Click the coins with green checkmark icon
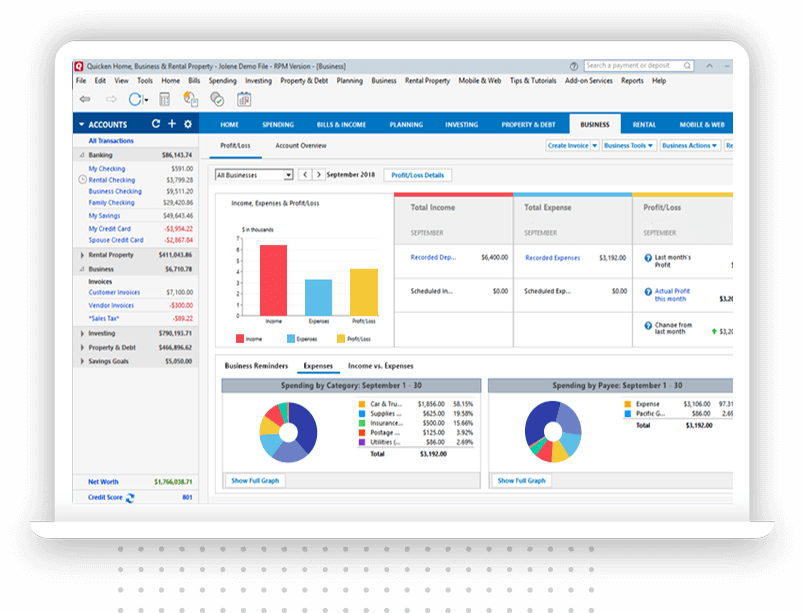This screenshot has width=804, height=613. [217, 99]
